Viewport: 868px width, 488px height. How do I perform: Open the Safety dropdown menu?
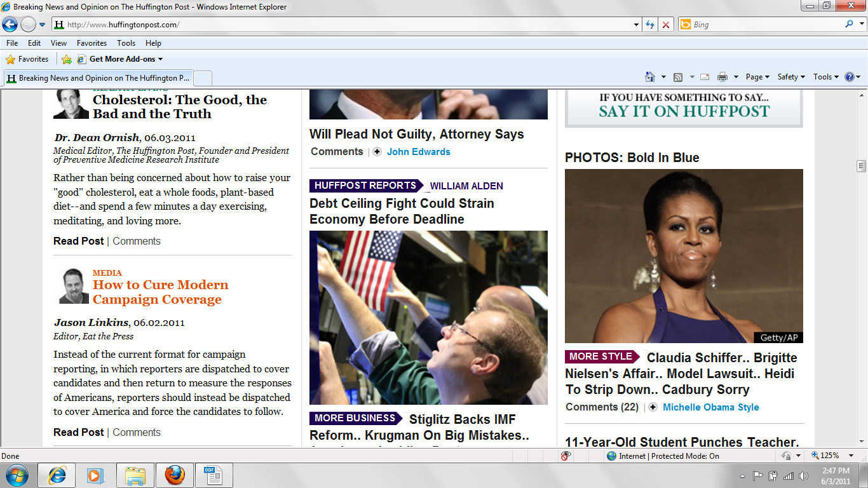pos(791,77)
